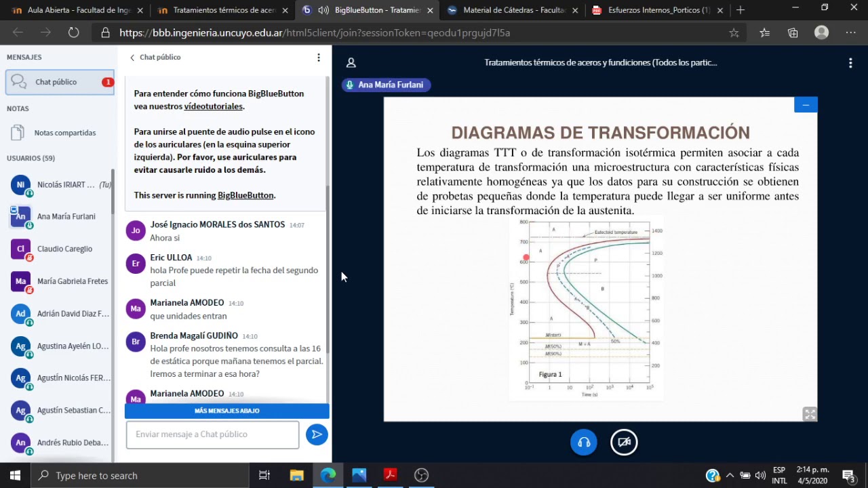Open notification center
The height and width of the screenshot is (488, 868).
click(848, 475)
